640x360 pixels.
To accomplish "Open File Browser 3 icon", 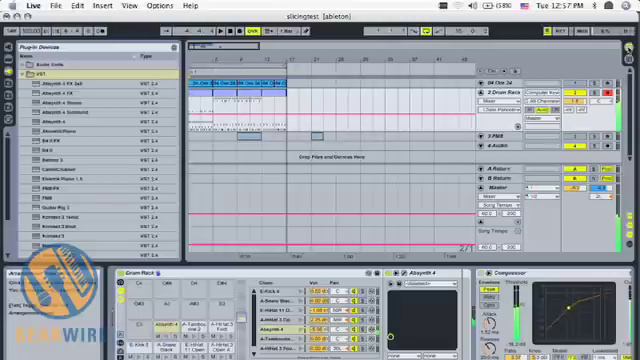I will pyautogui.click(x=8, y=107).
